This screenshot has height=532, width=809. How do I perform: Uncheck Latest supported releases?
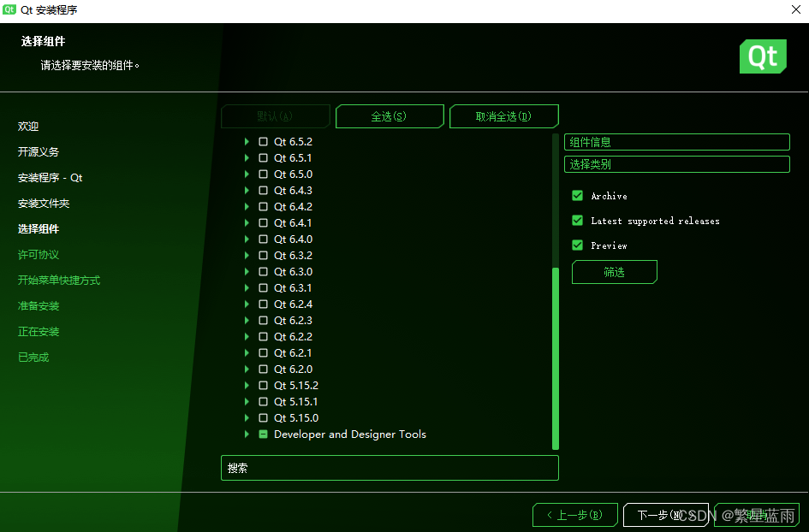click(x=577, y=221)
